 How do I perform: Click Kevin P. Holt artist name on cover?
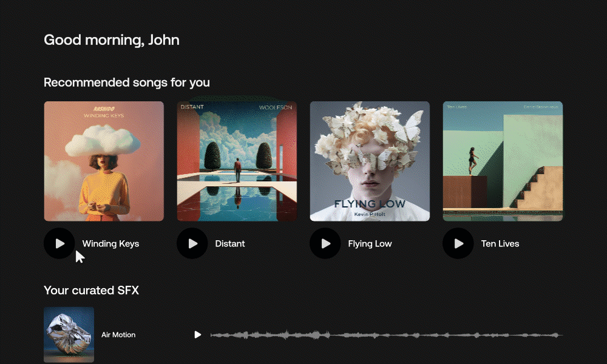click(x=370, y=215)
